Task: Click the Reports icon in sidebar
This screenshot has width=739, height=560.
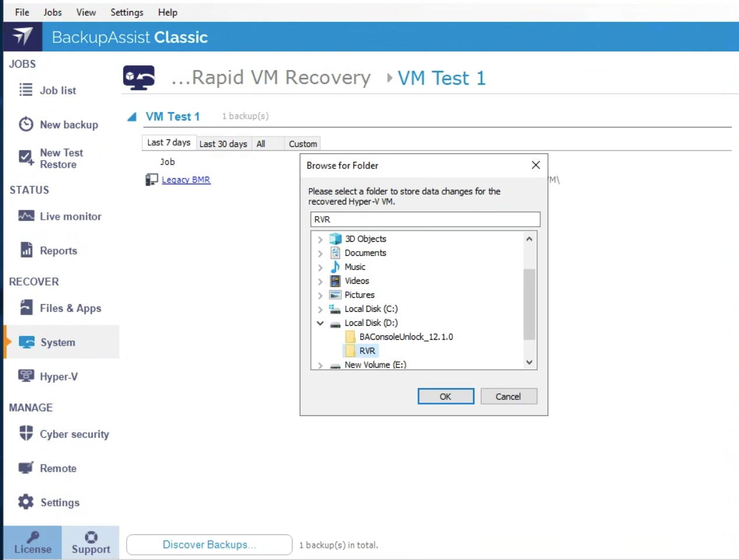Action: pyautogui.click(x=26, y=250)
